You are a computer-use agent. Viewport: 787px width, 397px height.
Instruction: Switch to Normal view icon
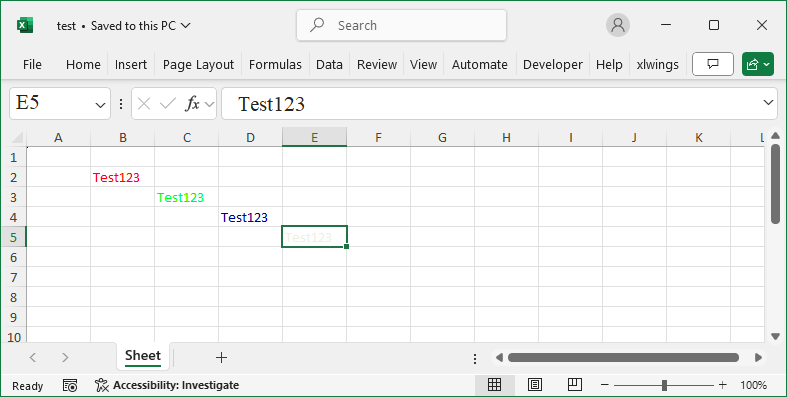pos(494,385)
